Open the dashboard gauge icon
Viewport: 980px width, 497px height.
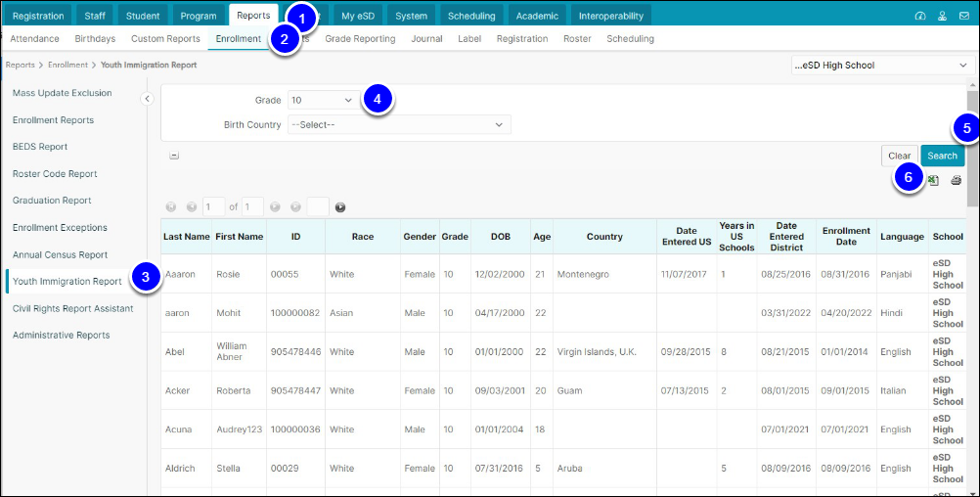tap(920, 16)
